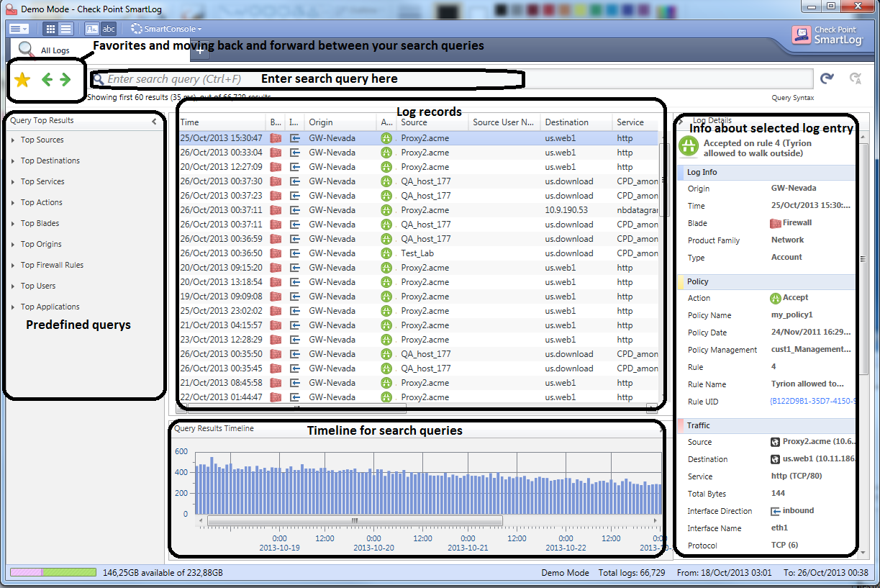Click the Demo Mode status bar text
This screenshot has height=588, width=880.
coord(565,573)
